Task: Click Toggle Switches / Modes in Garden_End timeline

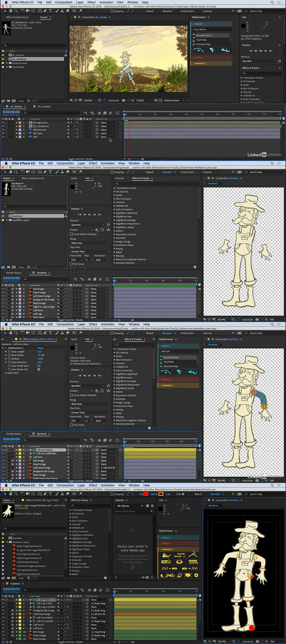Action: coord(80,159)
